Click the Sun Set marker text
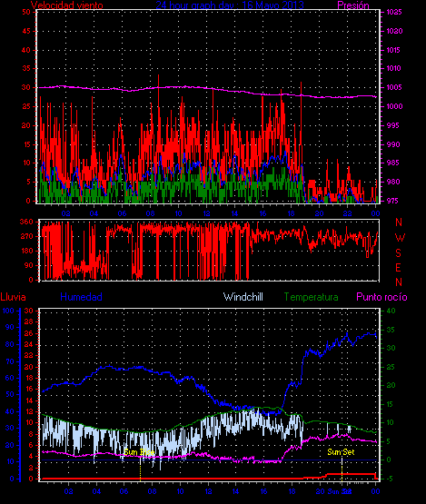This screenshot has width=426, height=504. click(x=341, y=452)
